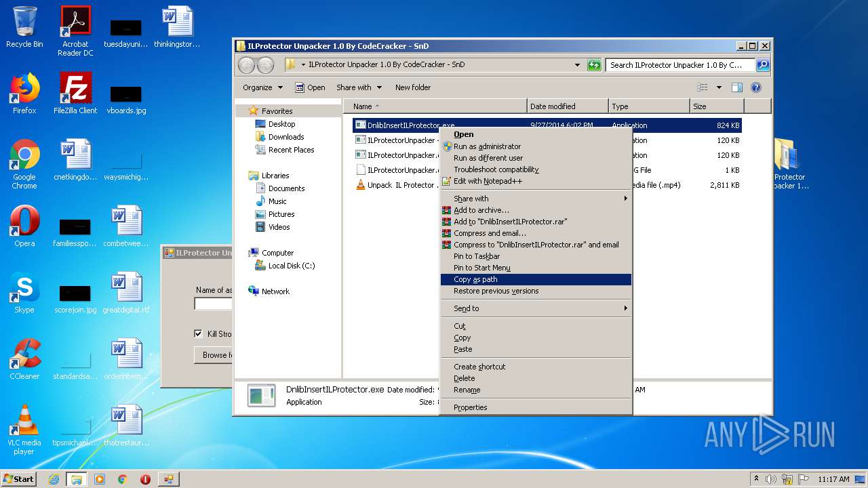Screen dimensions: 868x488
Task: Open the volume speaker tray icon
Action: (770, 479)
